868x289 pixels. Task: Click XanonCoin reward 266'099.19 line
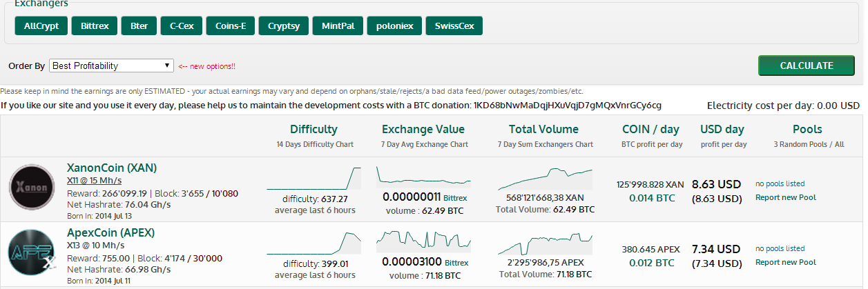click(x=153, y=193)
